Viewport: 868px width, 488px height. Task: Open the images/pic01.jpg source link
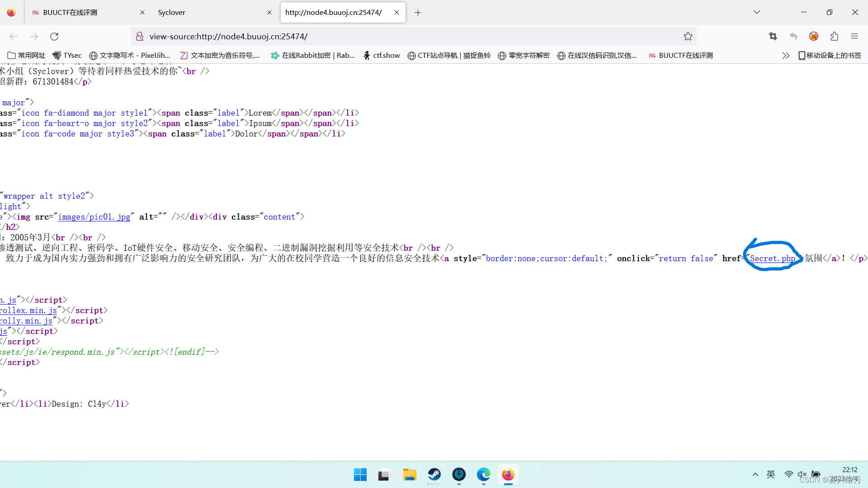(94, 217)
